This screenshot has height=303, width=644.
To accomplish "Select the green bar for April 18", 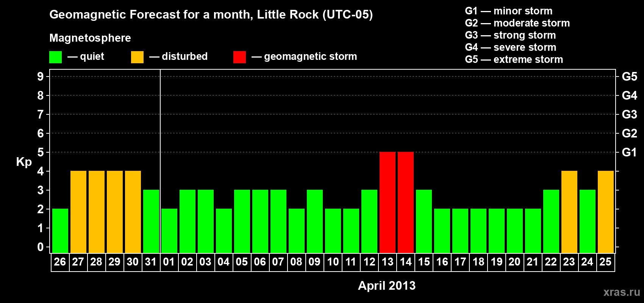I will pos(478,231).
